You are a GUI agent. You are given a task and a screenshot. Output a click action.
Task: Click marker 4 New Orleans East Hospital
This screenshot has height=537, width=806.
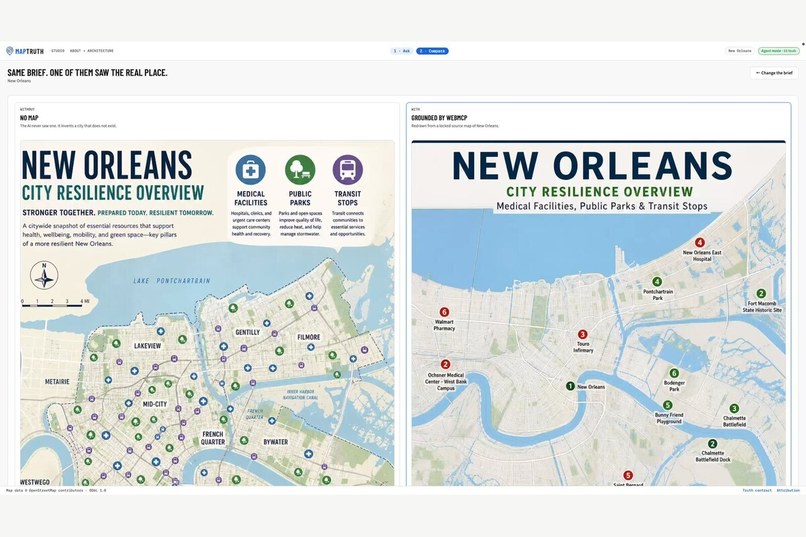[700, 242]
